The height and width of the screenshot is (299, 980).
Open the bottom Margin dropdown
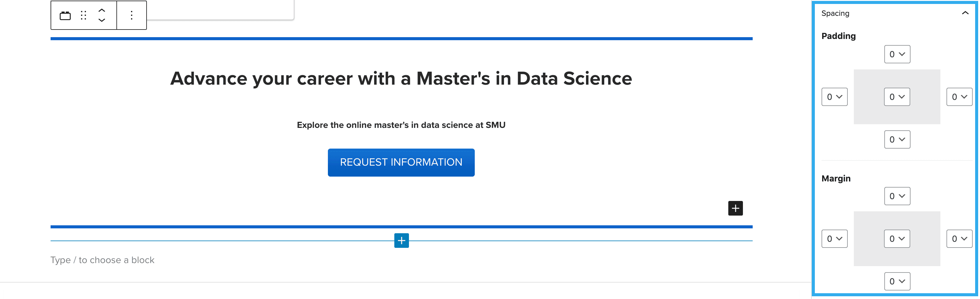[x=897, y=281]
